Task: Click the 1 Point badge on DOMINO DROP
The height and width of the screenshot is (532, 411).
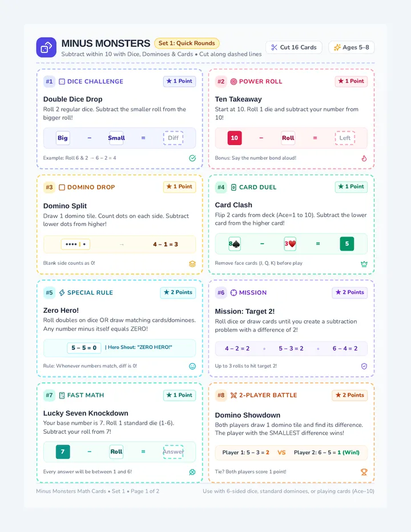Action: (x=180, y=187)
